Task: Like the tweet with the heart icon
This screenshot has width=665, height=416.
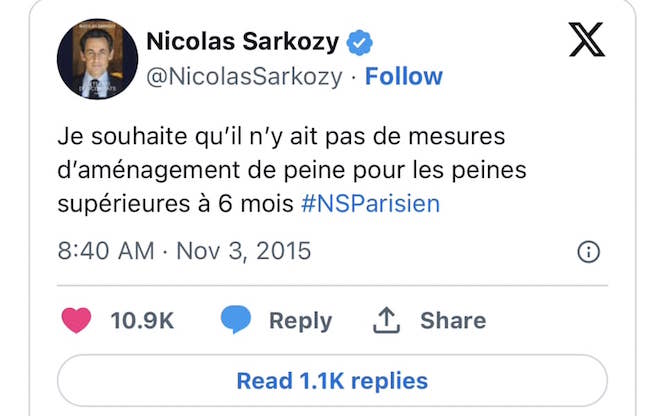Action: tap(76, 320)
